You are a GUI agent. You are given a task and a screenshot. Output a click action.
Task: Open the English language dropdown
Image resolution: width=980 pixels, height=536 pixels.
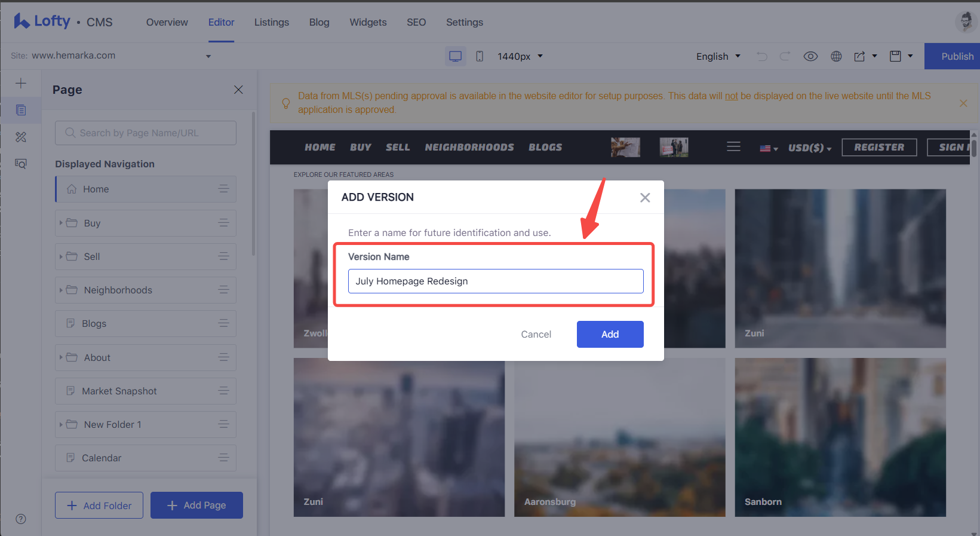pos(718,56)
